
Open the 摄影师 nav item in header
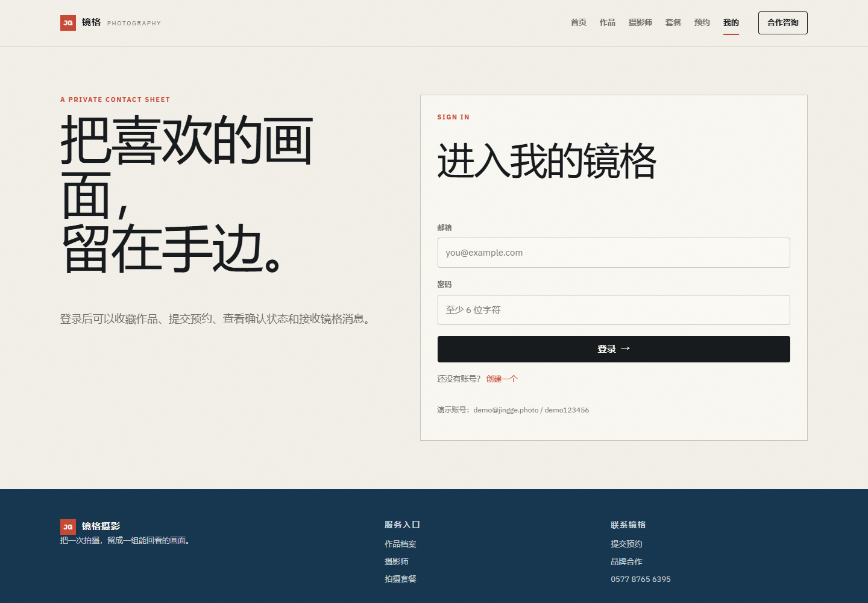(640, 22)
